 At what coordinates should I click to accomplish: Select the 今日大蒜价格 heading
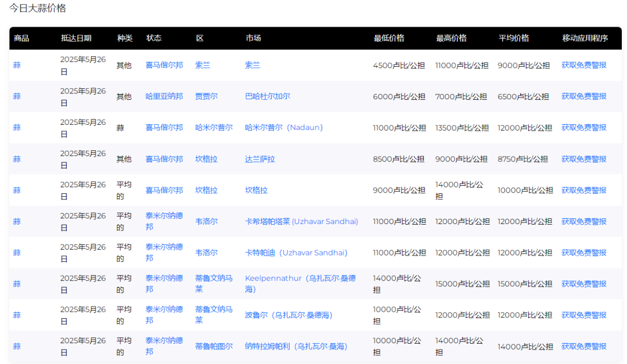tap(38, 8)
